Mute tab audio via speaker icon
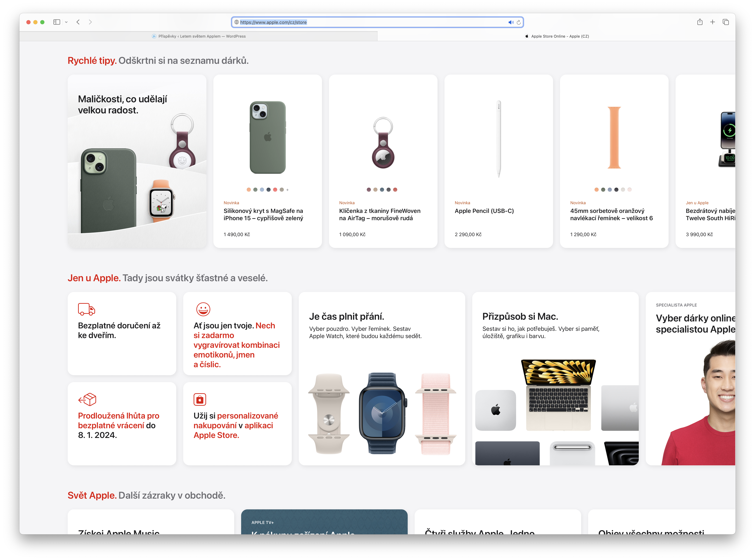The width and height of the screenshot is (755, 560). [510, 22]
